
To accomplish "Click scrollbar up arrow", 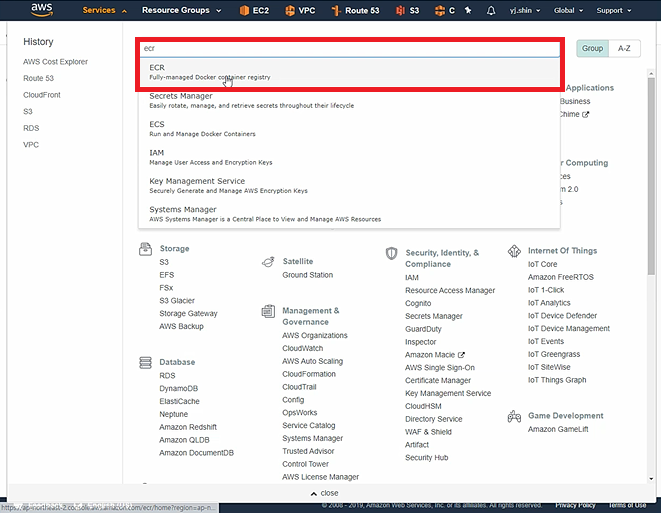I will 651,74.
